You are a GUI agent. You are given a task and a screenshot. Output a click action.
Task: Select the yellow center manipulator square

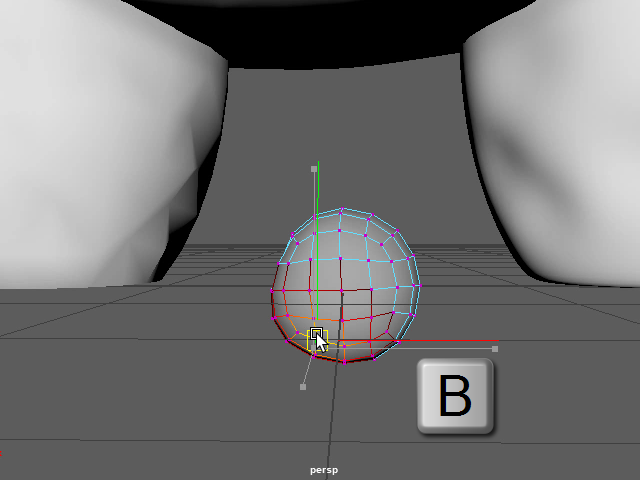click(x=316, y=336)
